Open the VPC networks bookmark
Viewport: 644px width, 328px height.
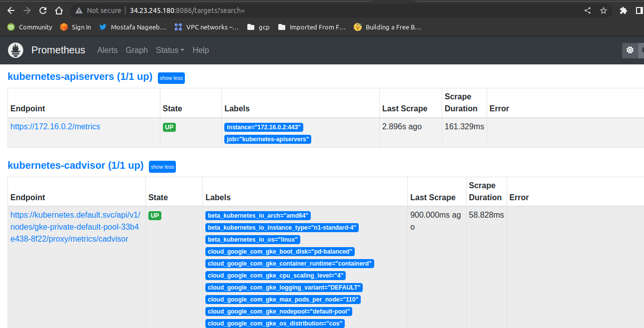tap(206, 27)
